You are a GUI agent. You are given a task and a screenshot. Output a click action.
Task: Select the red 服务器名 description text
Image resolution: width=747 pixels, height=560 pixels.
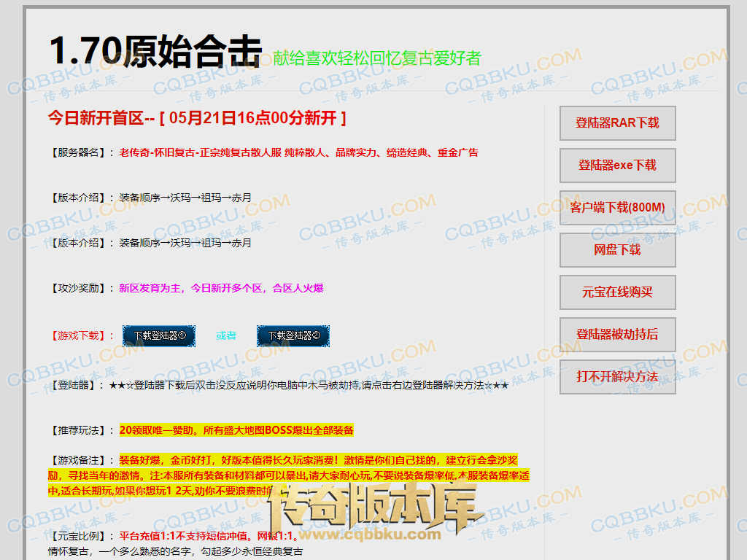point(298,153)
